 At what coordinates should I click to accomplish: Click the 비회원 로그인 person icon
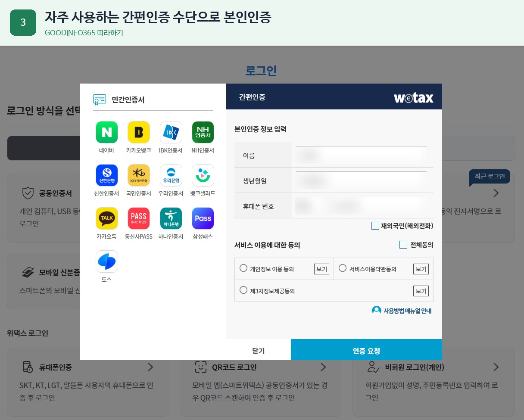point(373,367)
